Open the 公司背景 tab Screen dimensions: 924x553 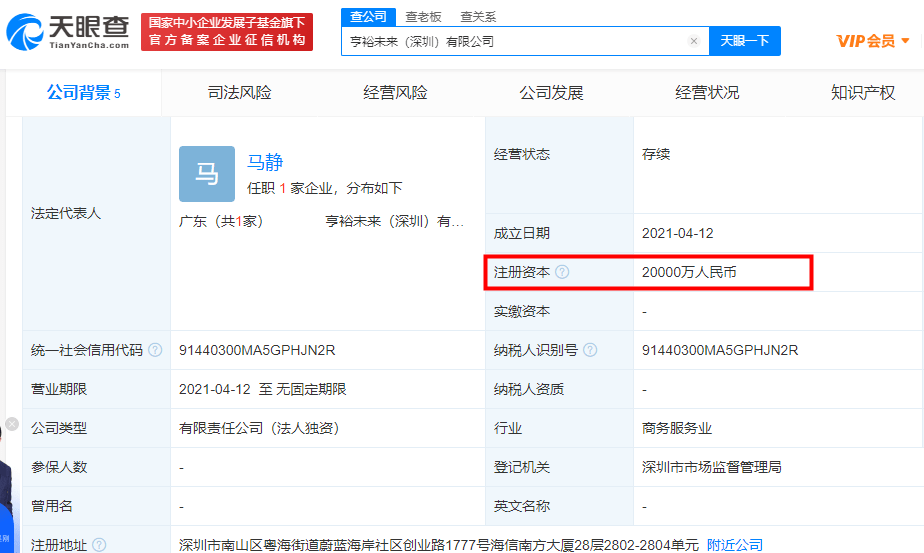click(84, 93)
